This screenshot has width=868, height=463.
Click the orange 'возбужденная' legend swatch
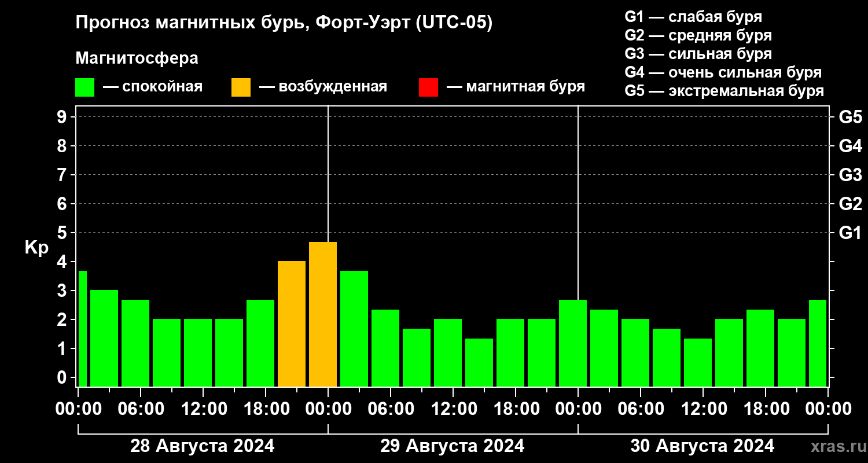click(x=241, y=87)
